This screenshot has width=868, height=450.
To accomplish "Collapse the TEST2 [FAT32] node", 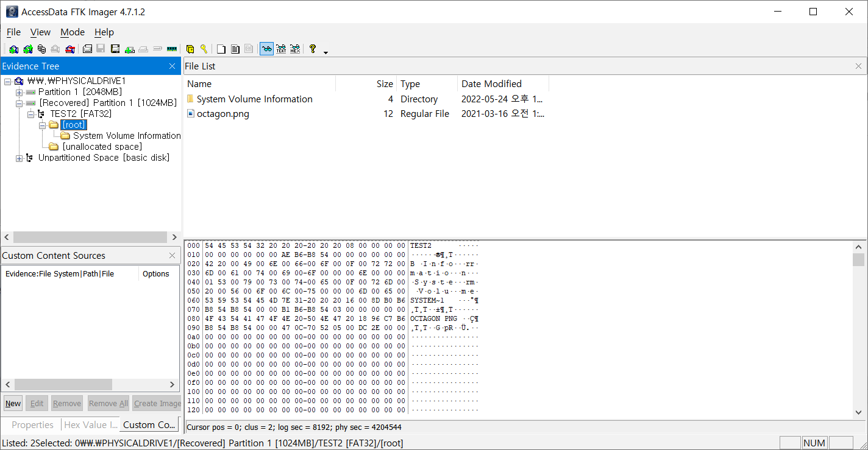I will pyautogui.click(x=30, y=114).
